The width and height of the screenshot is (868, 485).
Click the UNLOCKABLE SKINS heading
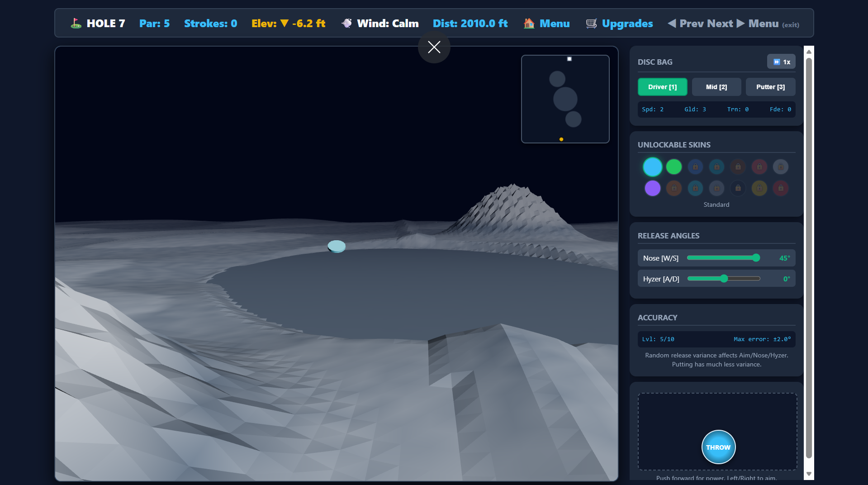[x=674, y=145]
